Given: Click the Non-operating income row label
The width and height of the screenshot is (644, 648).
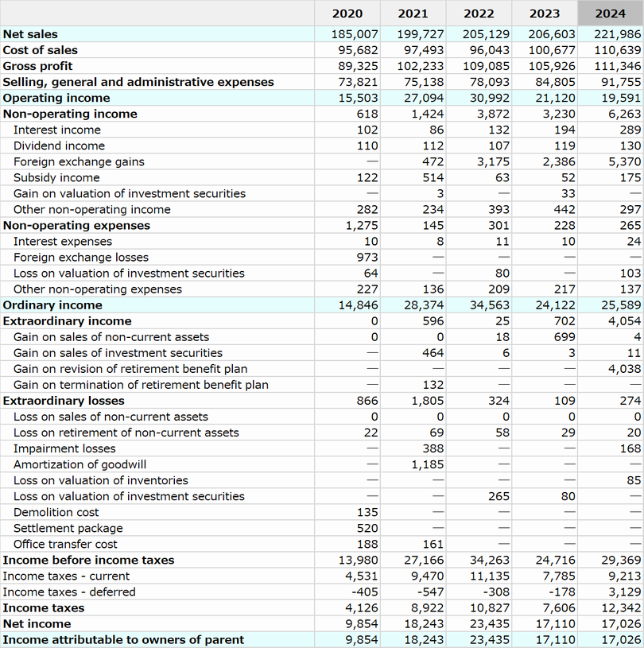Looking at the screenshot, I should (70, 114).
